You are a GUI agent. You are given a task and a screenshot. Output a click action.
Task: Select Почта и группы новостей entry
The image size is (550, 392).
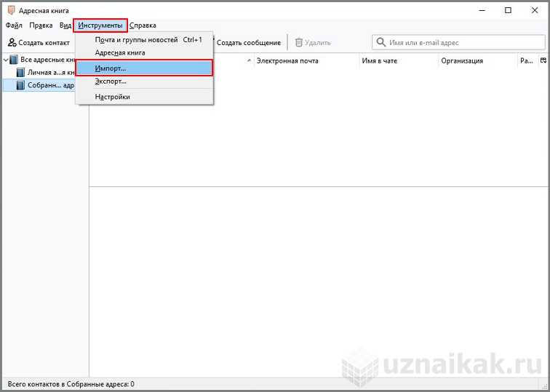click(x=144, y=40)
